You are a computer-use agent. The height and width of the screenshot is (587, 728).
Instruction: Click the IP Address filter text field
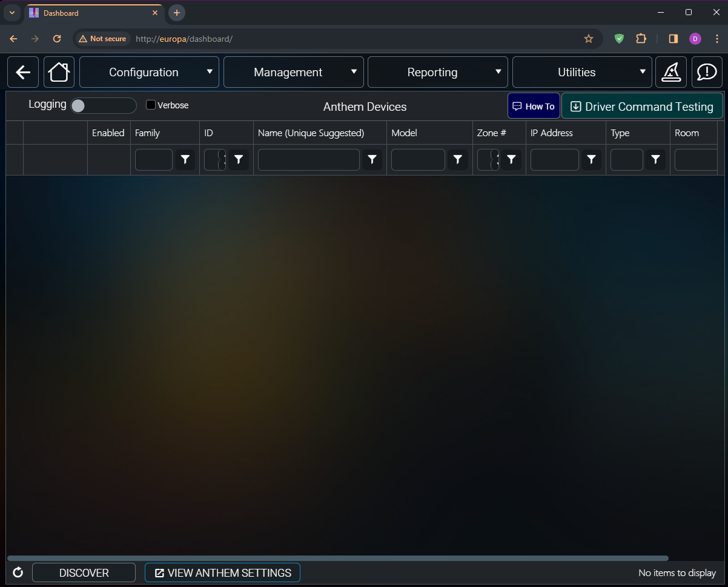point(555,160)
